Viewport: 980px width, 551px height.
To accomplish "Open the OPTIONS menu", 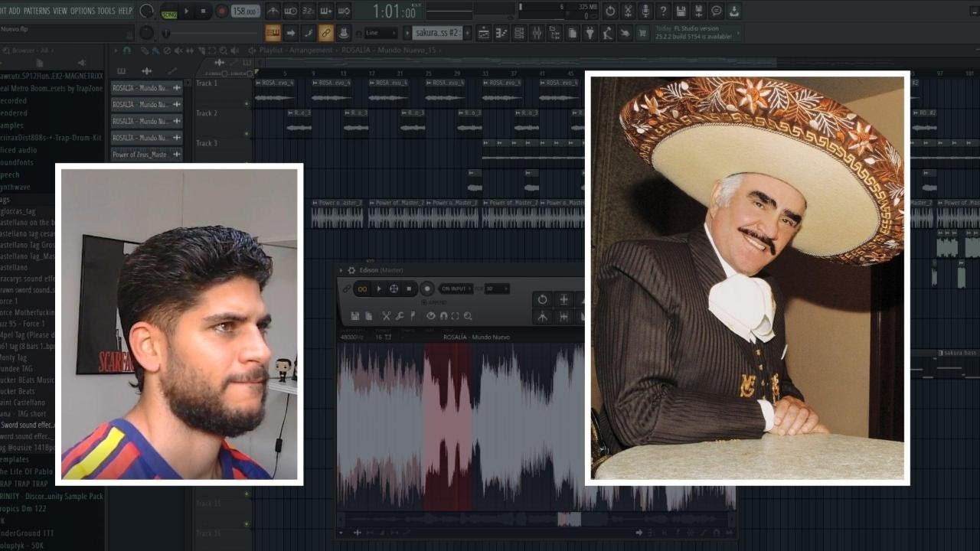I will tap(83, 11).
